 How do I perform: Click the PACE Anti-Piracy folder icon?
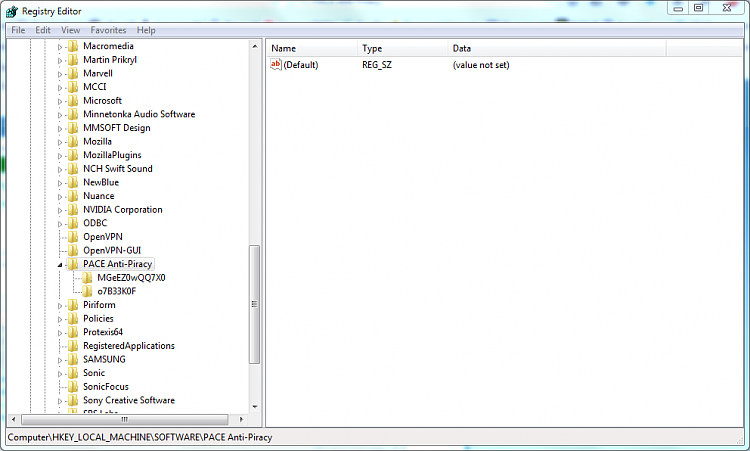tap(73, 264)
